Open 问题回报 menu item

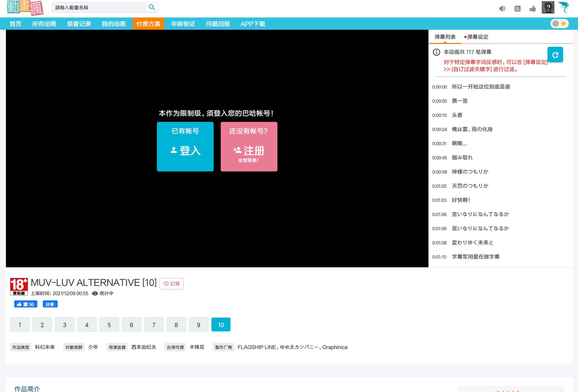(x=218, y=24)
